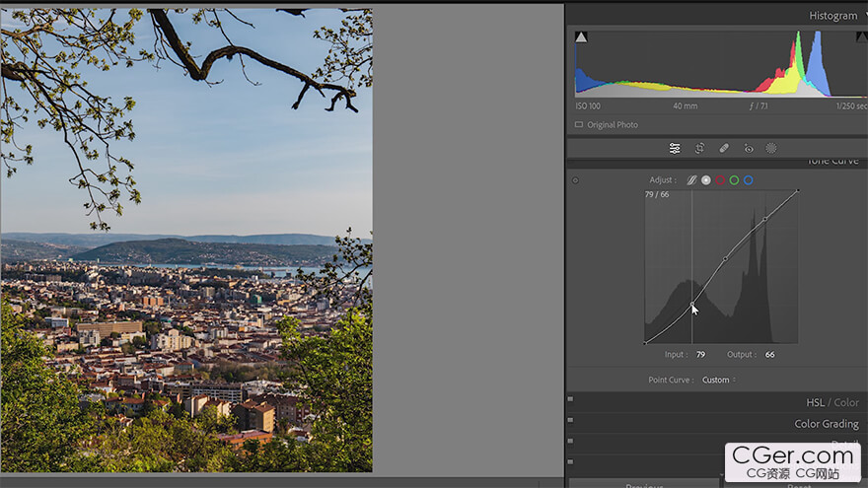The width and height of the screenshot is (868, 488).
Task: Toggle the switch below Color Grading panel
Action: pyautogui.click(x=570, y=441)
